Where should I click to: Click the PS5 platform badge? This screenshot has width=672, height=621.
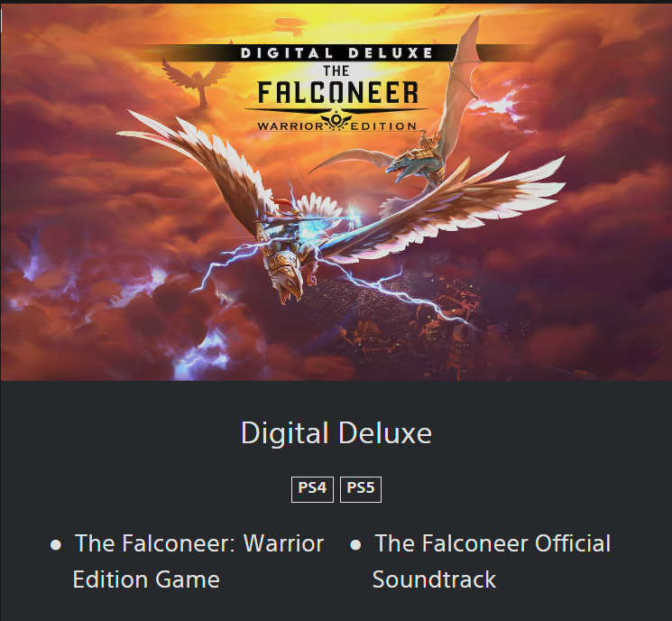coord(361,489)
